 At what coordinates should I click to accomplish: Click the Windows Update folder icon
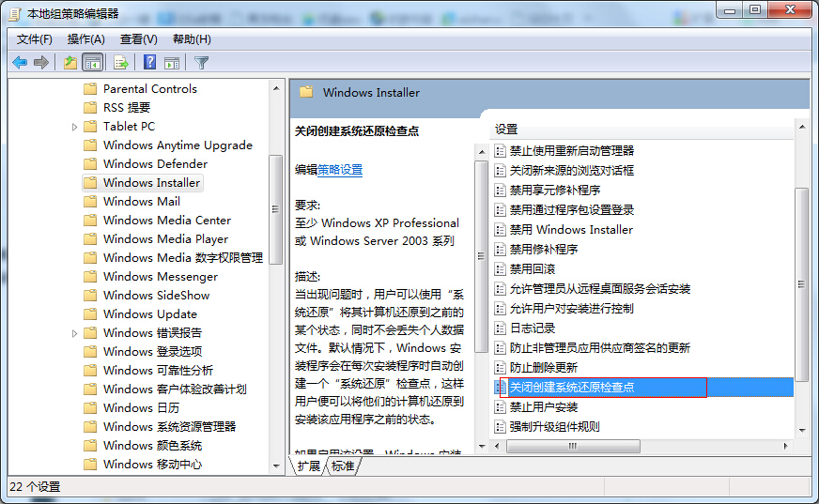[x=90, y=314]
